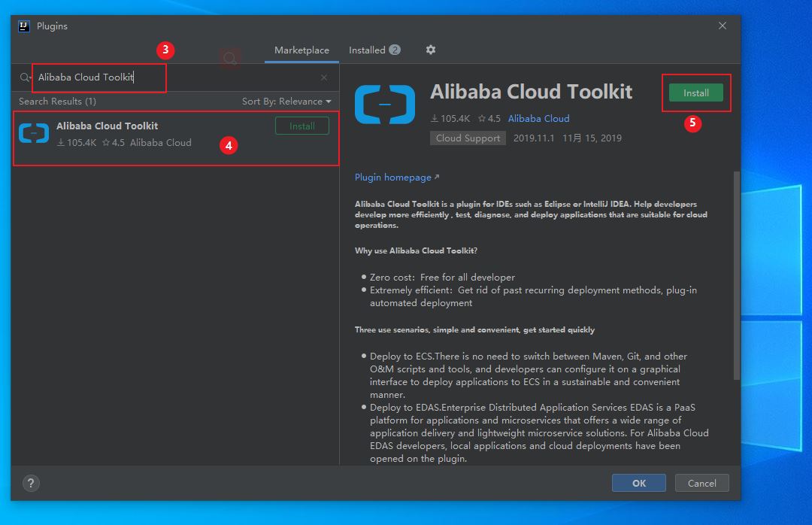Click Install button in the search result row
The height and width of the screenshot is (525, 812).
click(x=302, y=126)
